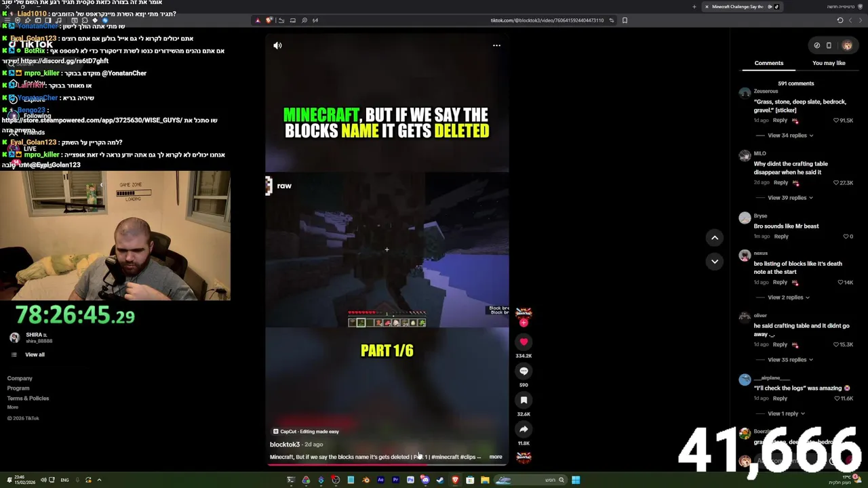Viewport: 868px width, 488px height.
Task: Seek on the video progress bar
Action: pos(387,465)
